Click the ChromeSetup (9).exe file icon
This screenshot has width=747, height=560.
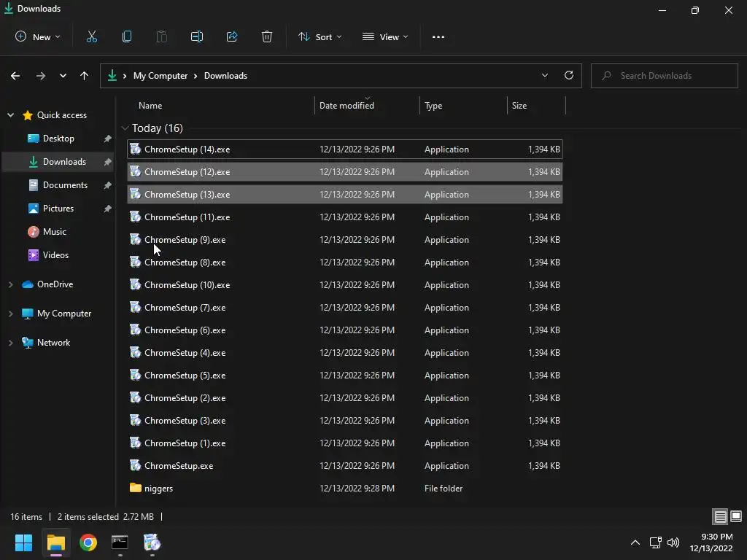(136, 239)
